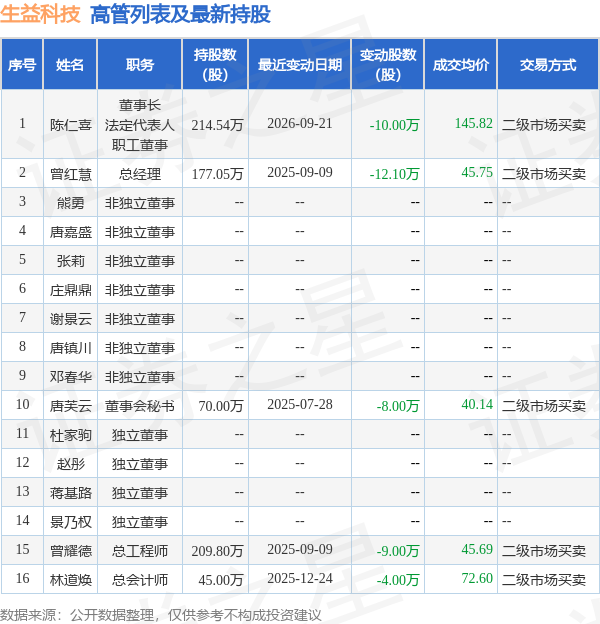Click 曾红慧's holding of 177.05万

tap(217, 174)
